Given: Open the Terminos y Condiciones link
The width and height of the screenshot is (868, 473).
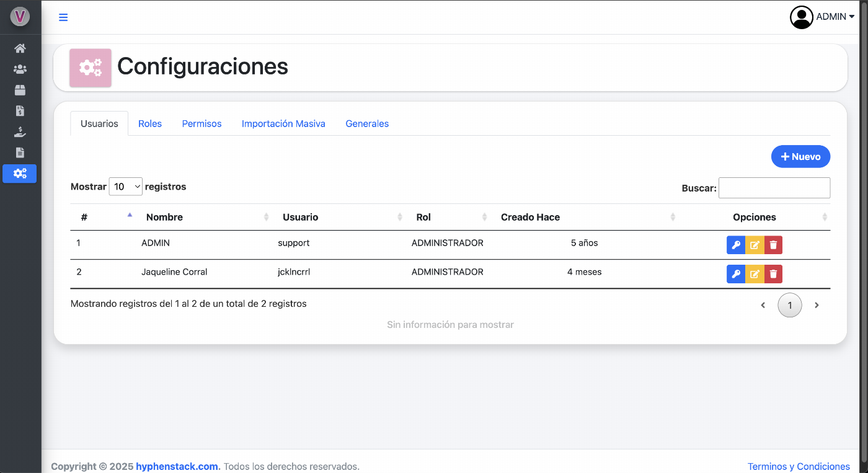Looking at the screenshot, I should [x=799, y=466].
